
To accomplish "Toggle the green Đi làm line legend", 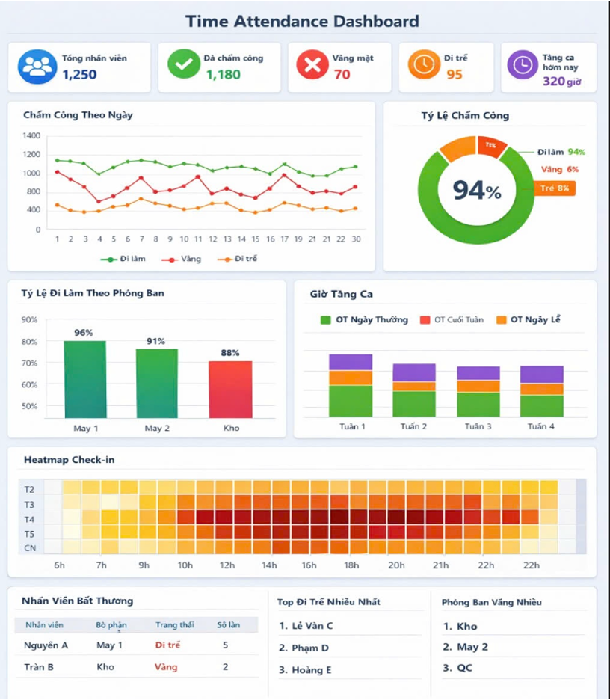I will (x=123, y=259).
